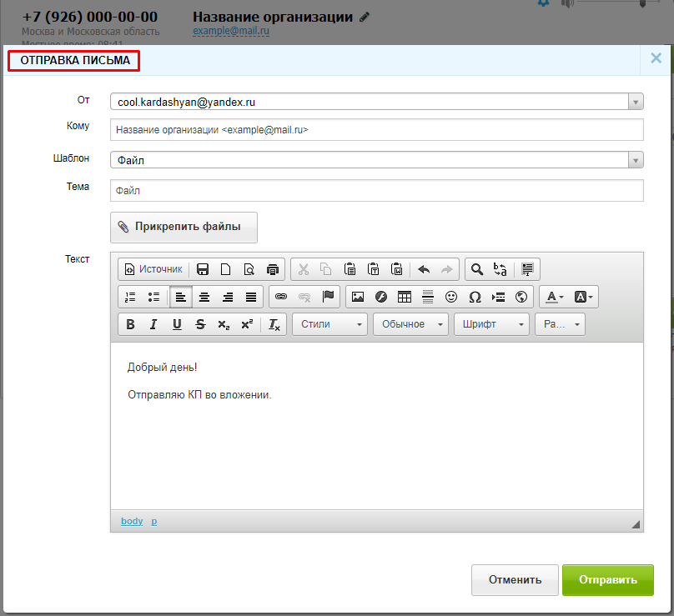Click the Print icon in editor toolbar
The image size is (674, 616).
(273, 269)
